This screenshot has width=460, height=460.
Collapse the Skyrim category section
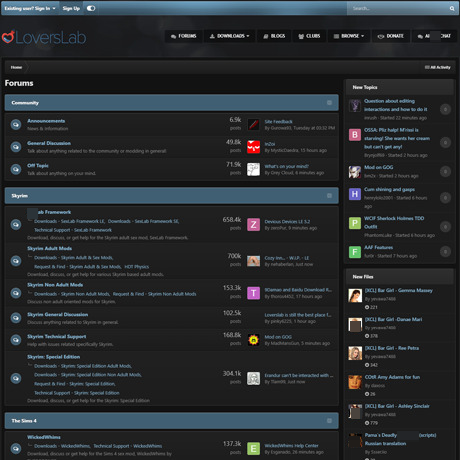pyautogui.click(x=329, y=196)
